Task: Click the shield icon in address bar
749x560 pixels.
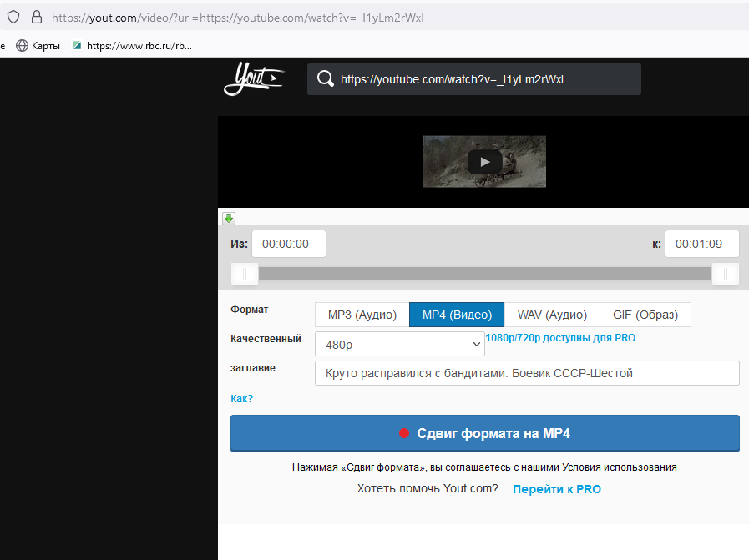Action: pyautogui.click(x=13, y=18)
